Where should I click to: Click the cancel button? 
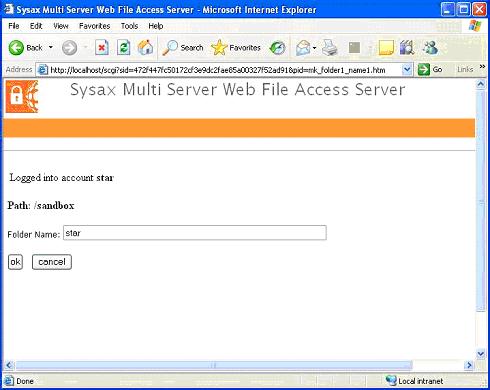point(52,262)
